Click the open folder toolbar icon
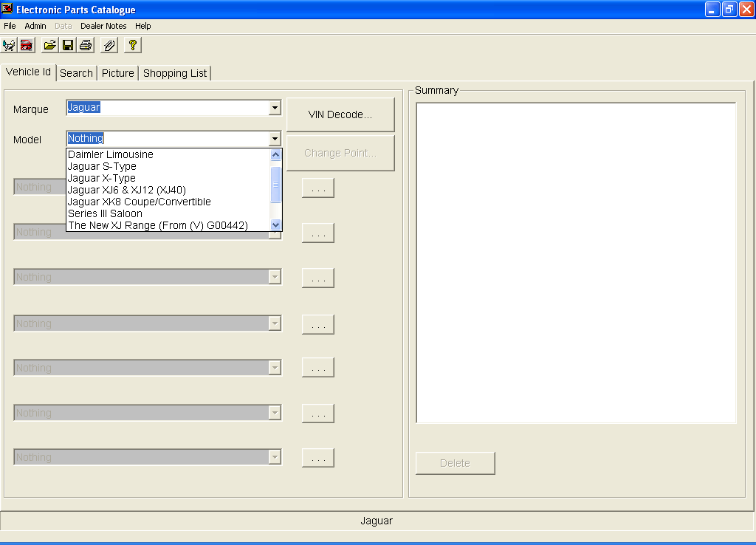This screenshot has height=545, width=756. (49, 45)
